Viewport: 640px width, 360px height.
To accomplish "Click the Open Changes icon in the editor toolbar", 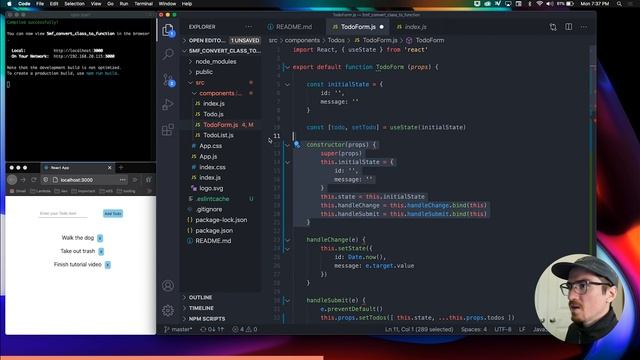I will 553,27.
